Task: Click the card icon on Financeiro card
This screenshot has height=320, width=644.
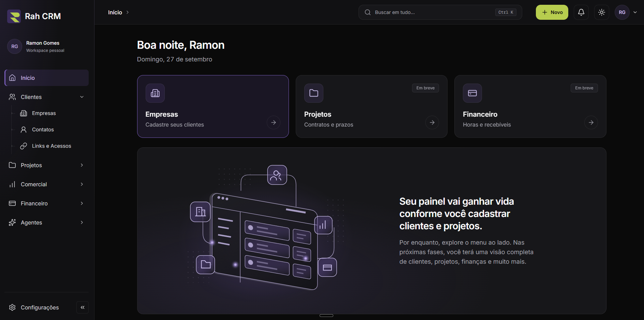Action: (x=472, y=93)
